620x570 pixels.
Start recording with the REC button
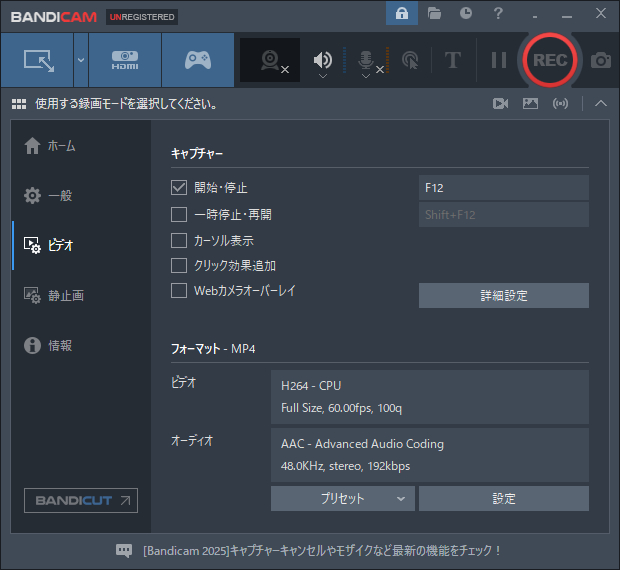(x=550, y=60)
